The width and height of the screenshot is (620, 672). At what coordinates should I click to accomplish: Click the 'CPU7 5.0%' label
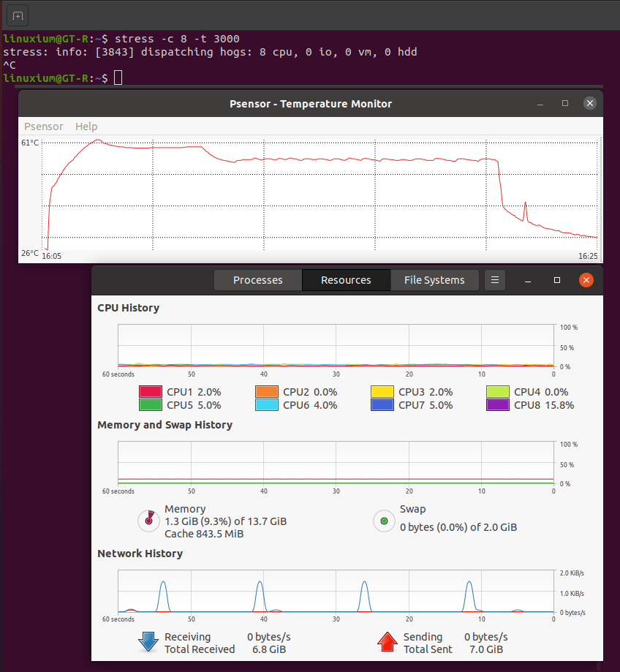[426, 405]
